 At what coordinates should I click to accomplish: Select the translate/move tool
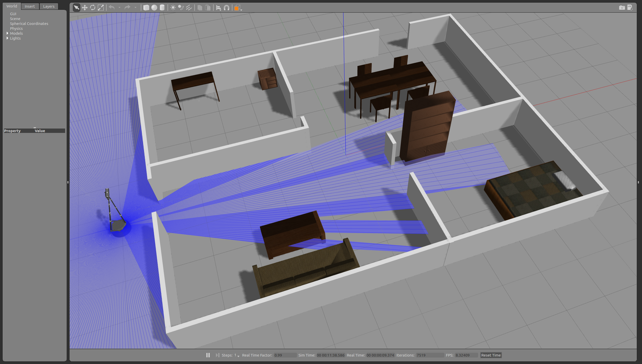coord(85,7)
